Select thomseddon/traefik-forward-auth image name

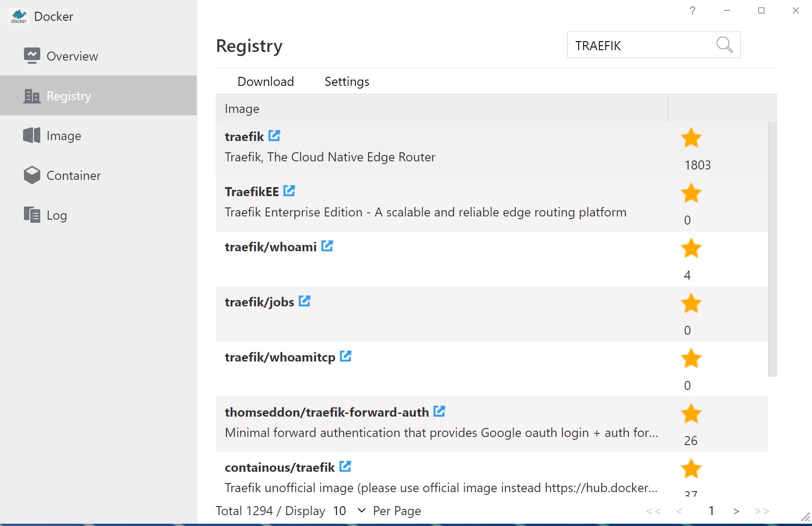[x=327, y=412]
